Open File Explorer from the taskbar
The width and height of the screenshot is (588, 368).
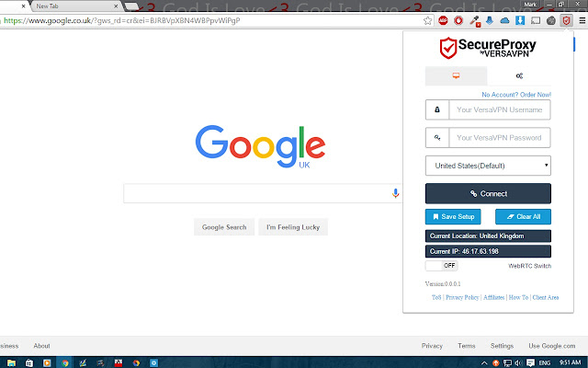point(11,362)
